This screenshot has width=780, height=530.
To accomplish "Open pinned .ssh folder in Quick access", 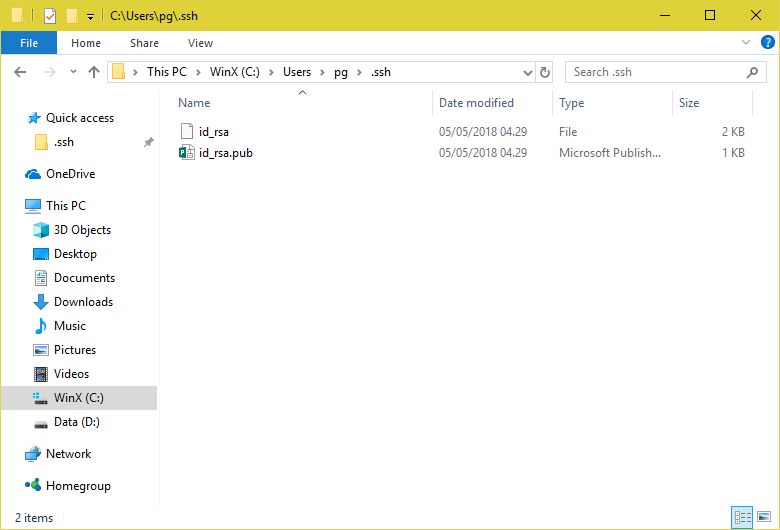I will pyautogui.click(x=64, y=142).
